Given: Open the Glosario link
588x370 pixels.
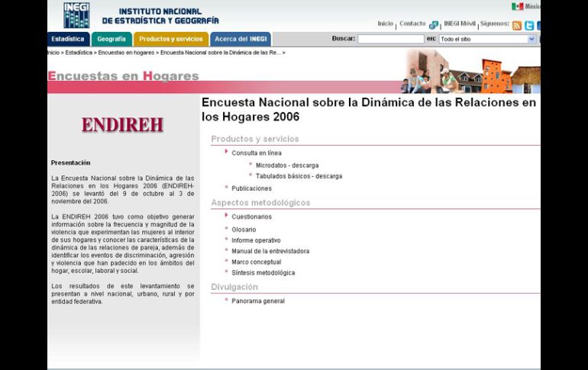Looking at the screenshot, I should click(244, 230).
